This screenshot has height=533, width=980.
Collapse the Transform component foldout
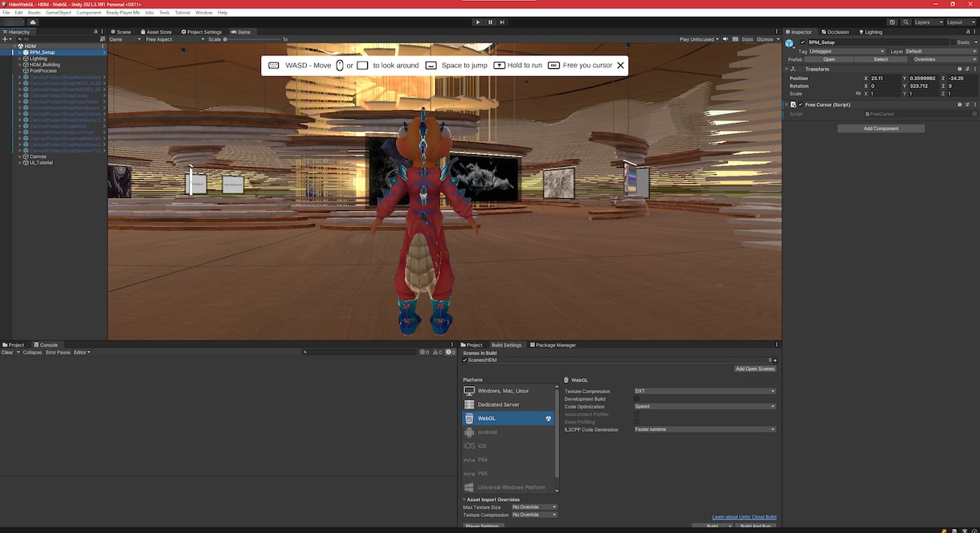coord(787,69)
